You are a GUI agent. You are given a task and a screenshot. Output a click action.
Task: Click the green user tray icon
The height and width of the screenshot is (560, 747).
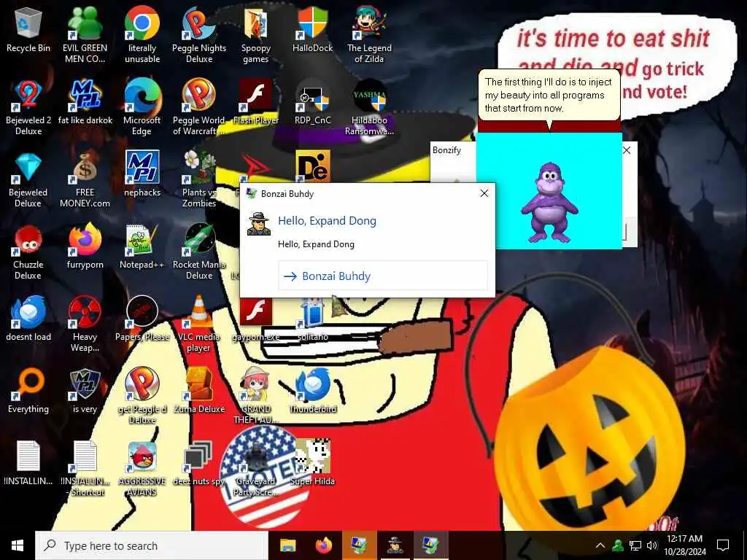(x=618, y=545)
